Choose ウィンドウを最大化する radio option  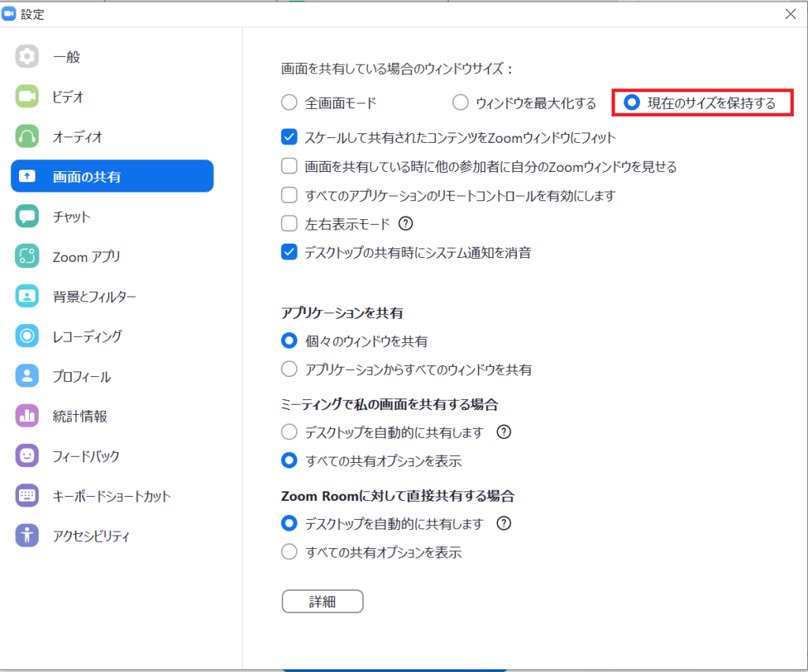460,103
